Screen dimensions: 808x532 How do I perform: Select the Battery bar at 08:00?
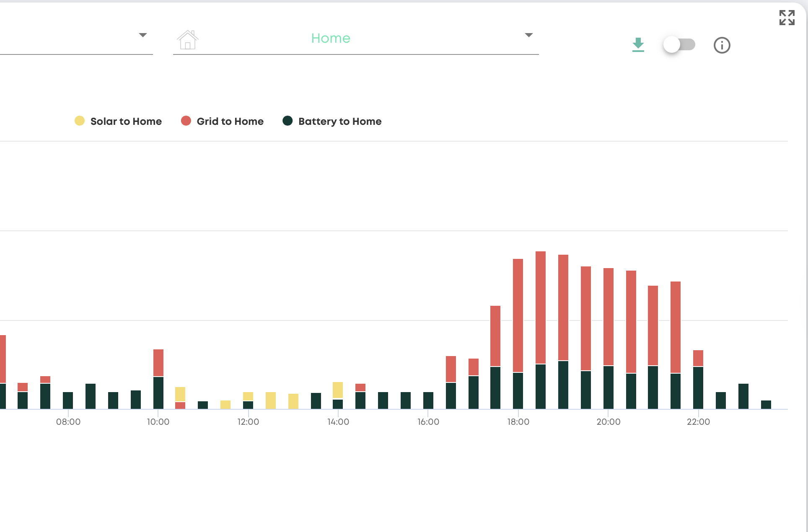(68, 400)
